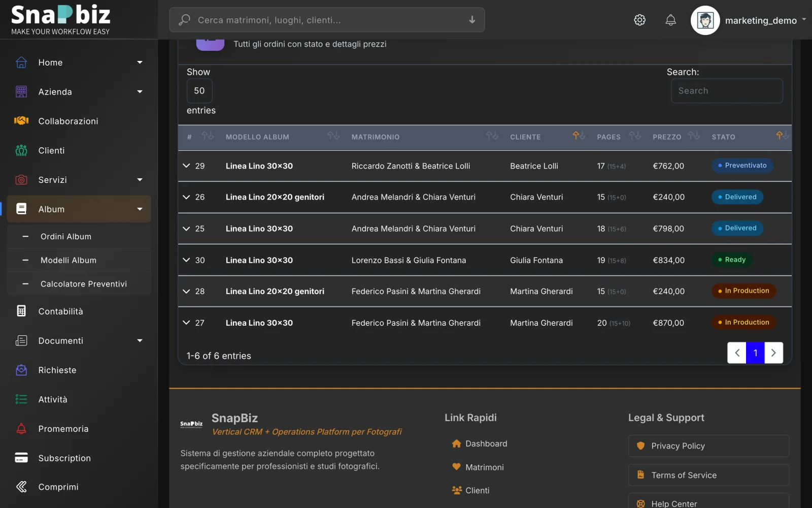The height and width of the screenshot is (508, 812).
Task: Click the Collaborazioni handshake icon
Action: (x=21, y=121)
